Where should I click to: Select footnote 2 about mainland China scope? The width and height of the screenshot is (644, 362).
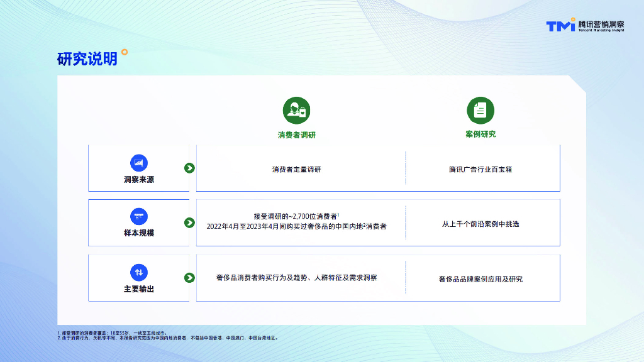click(x=169, y=338)
